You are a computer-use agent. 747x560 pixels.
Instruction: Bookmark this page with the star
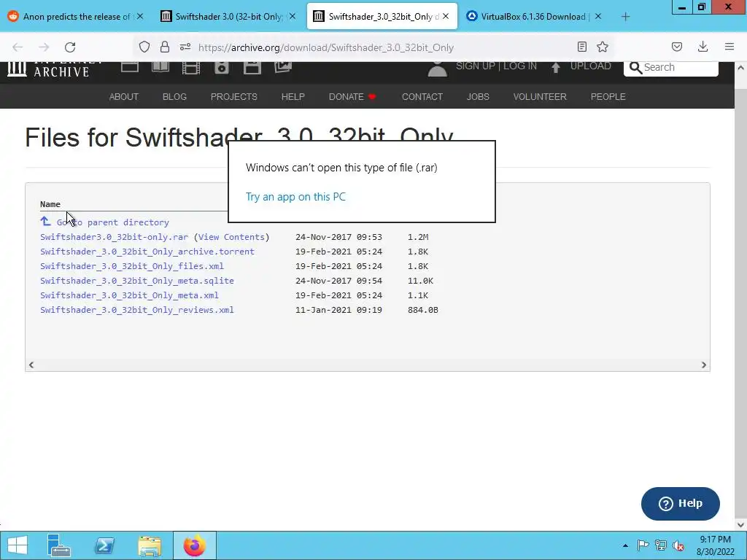point(603,47)
